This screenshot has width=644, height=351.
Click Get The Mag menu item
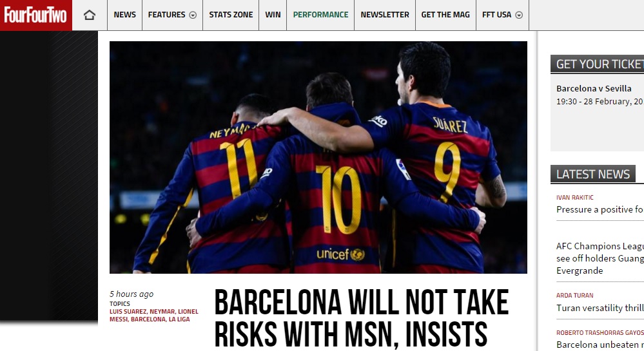445,15
